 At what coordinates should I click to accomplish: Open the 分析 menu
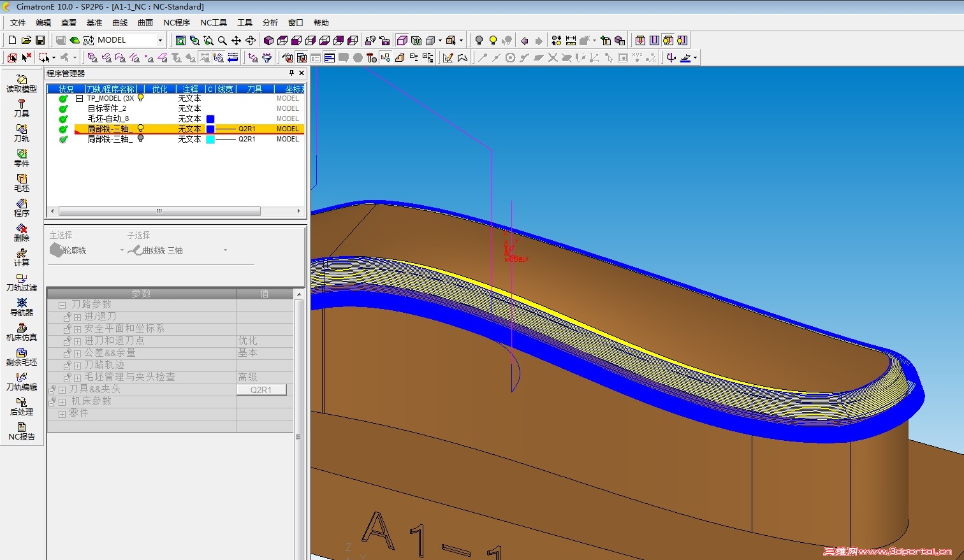pyautogui.click(x=270, y=22)
